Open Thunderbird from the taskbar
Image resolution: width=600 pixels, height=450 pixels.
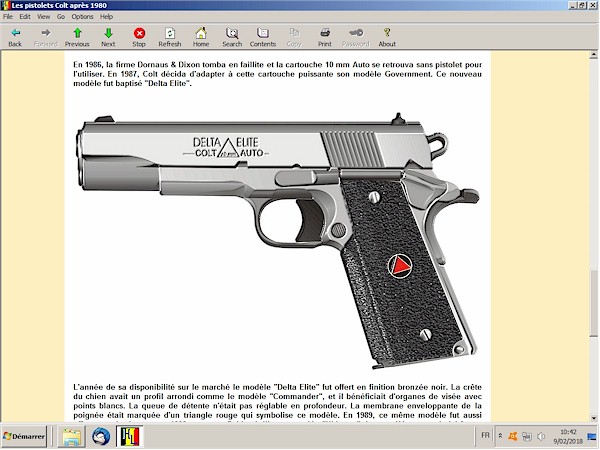[101, 437]
